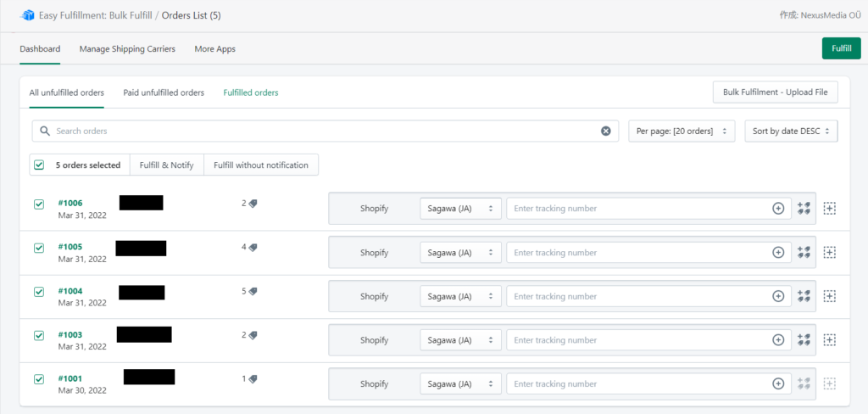This screenshot has width=868, height=414.
Task: Click the plus circle in order #1006 tracking field
Action: (x=778, y=209)
